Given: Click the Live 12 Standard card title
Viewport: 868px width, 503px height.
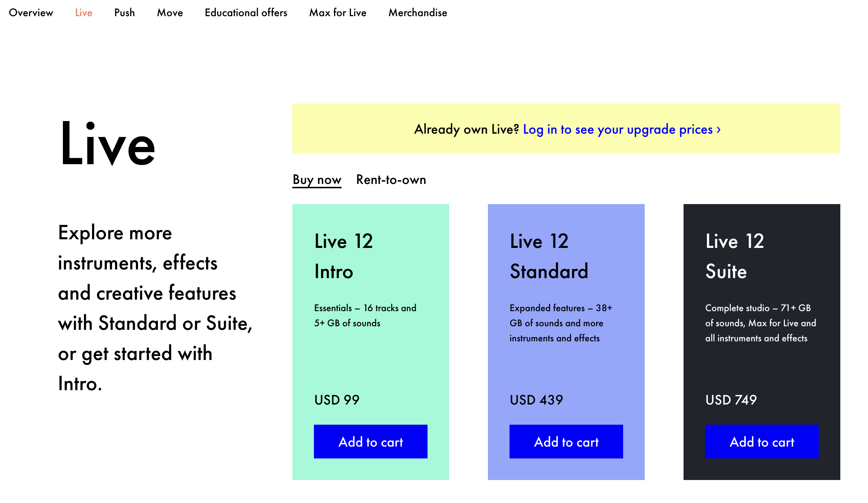Looking at the screenshot, I should 549,256.
